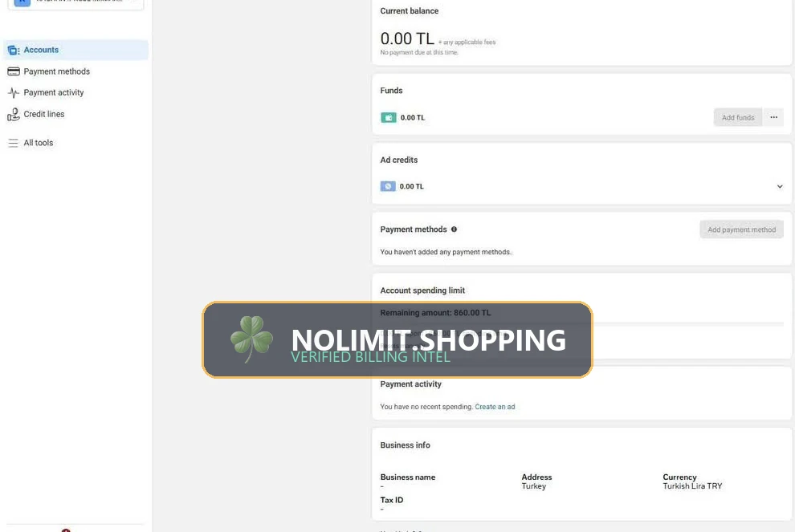Follow the Create an ad link
Image resolution: width=795 pixels, height=532 pixels.
coord(495,407)
